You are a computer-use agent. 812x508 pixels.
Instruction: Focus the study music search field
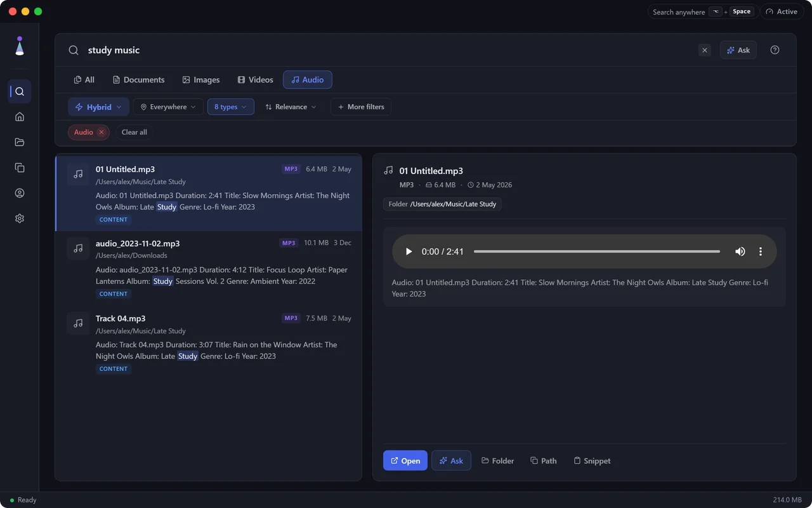[x=387, y=50]
